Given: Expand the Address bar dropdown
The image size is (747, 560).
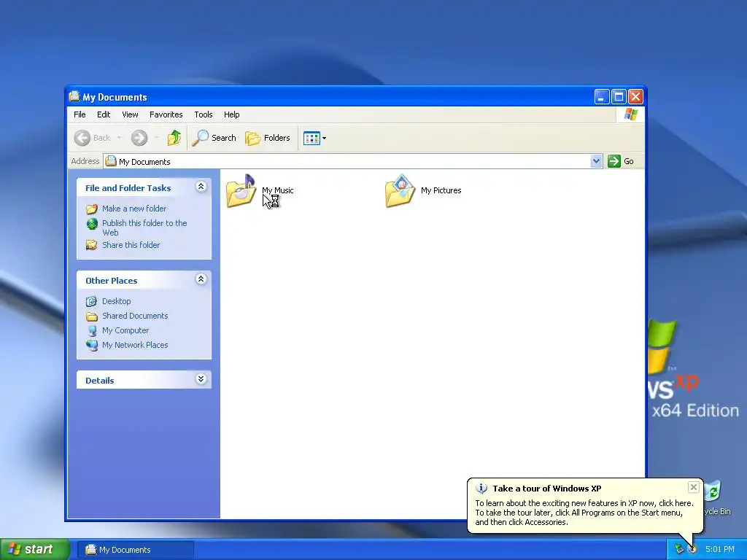Looking at the screenshot, I should (x=596, y=161).
